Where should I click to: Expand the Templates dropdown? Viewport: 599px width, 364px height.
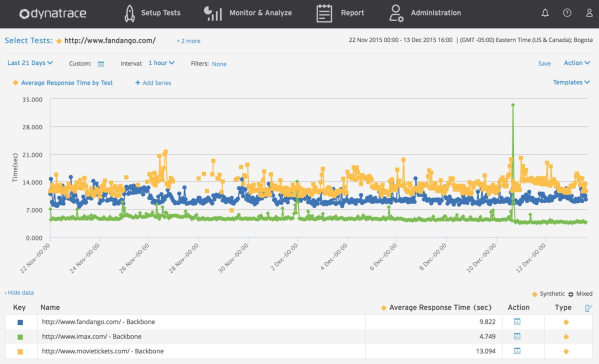[571, 83]
